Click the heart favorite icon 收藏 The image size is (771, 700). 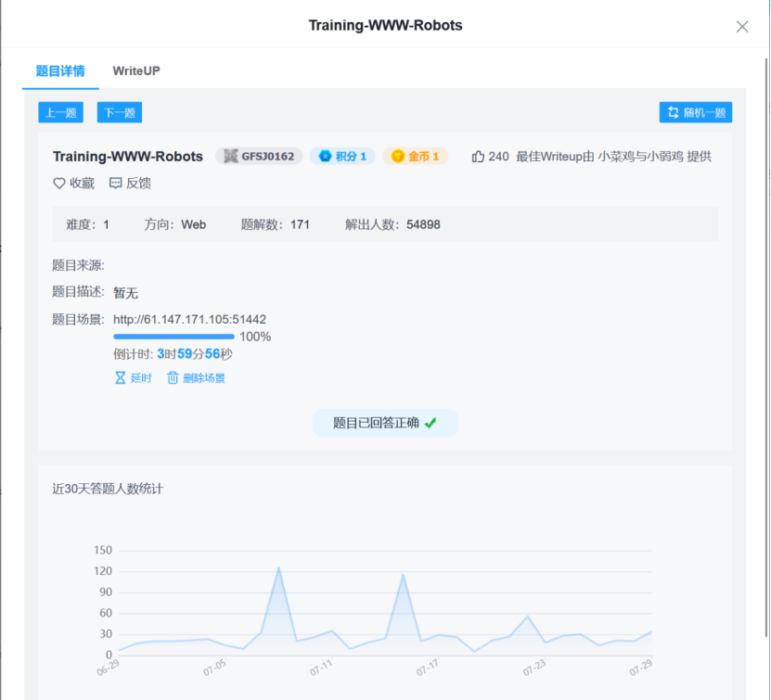(x=59, y=184)
